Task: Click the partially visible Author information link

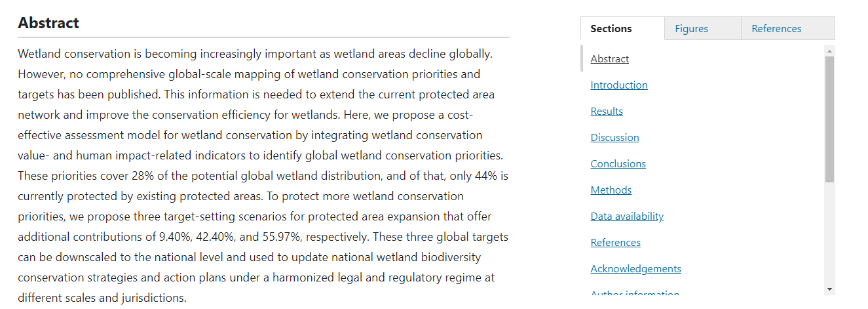Action: (635, 293)
